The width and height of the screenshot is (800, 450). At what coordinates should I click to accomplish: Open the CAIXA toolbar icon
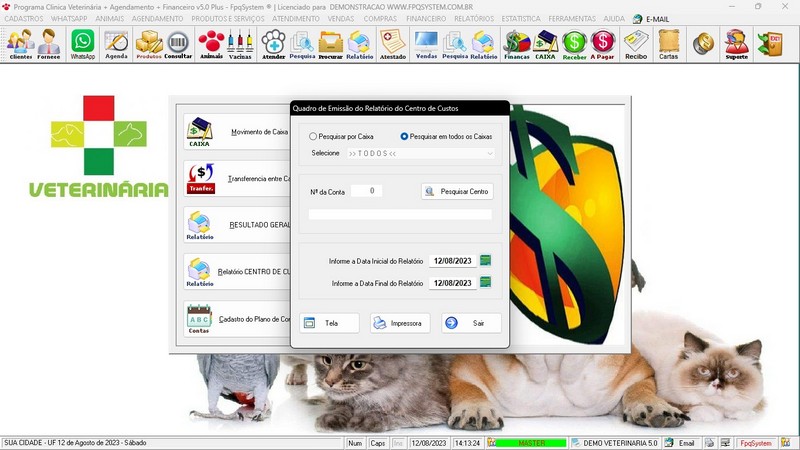click(x=545, y=44)
